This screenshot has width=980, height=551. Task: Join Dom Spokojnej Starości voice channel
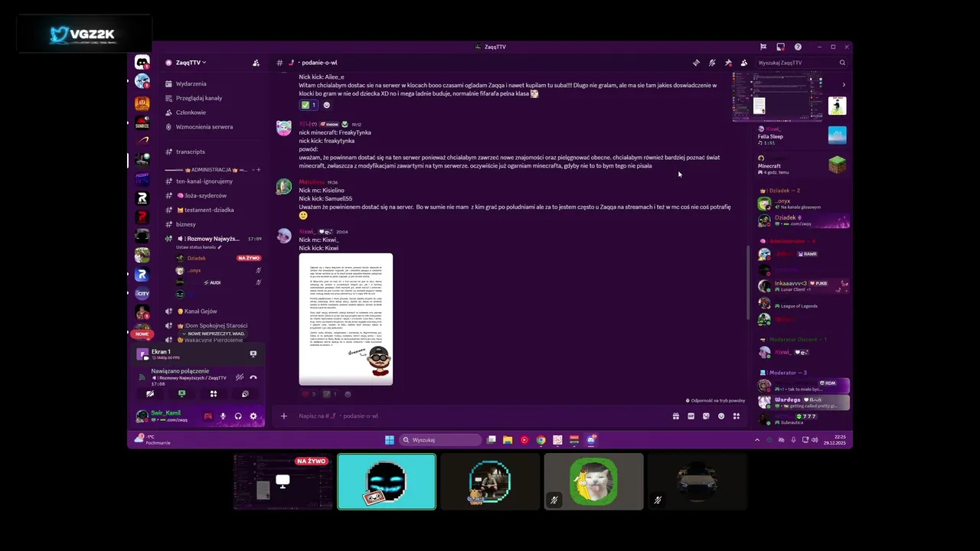[x=211, y=326]
